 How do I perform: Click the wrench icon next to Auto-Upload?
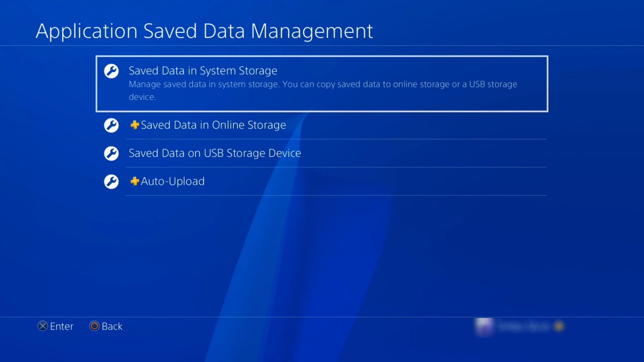click(111, 181)
